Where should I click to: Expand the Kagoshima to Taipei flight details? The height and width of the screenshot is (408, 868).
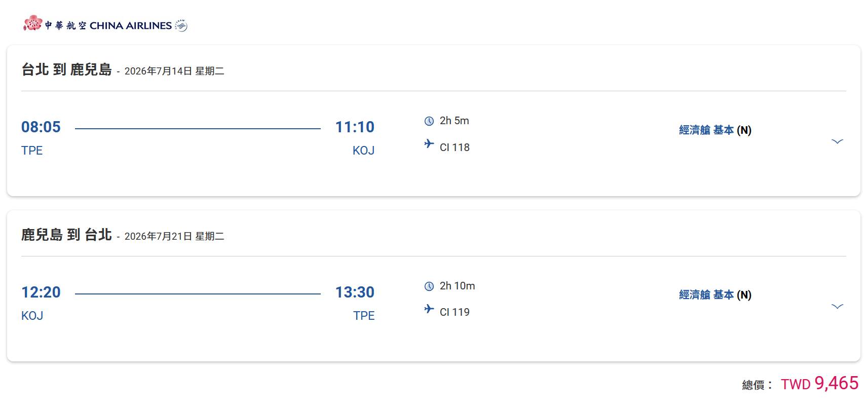click(x=837, y=307)
